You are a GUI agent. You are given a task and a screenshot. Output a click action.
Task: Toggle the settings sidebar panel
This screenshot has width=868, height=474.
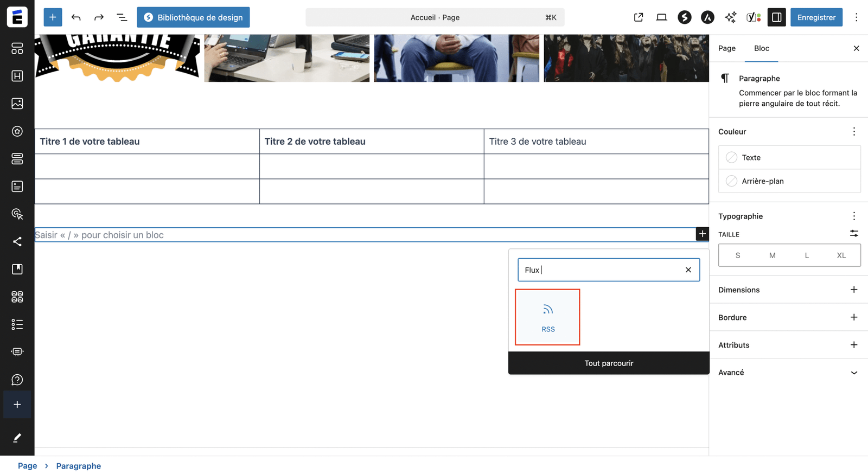pos(776,17)
